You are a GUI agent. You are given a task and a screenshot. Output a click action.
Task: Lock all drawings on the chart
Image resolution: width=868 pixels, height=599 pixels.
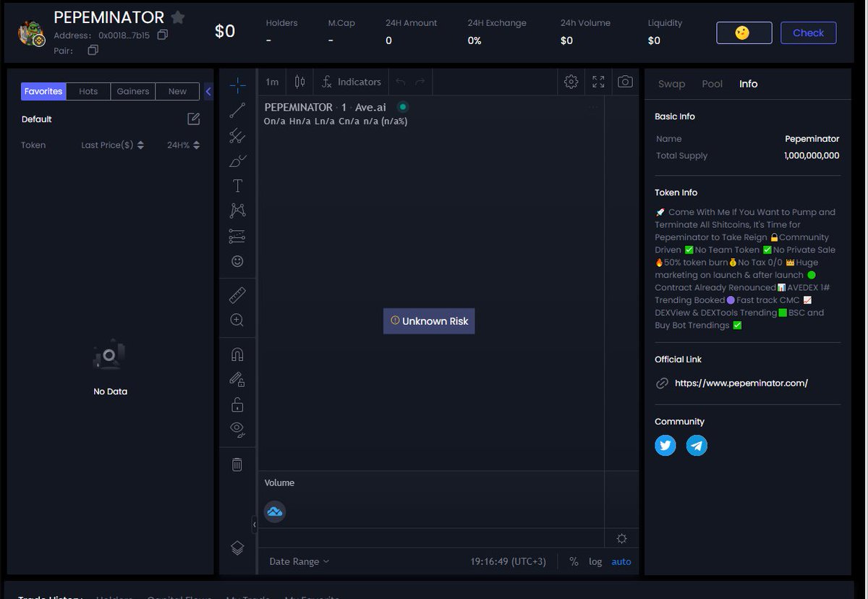point(237,404)
